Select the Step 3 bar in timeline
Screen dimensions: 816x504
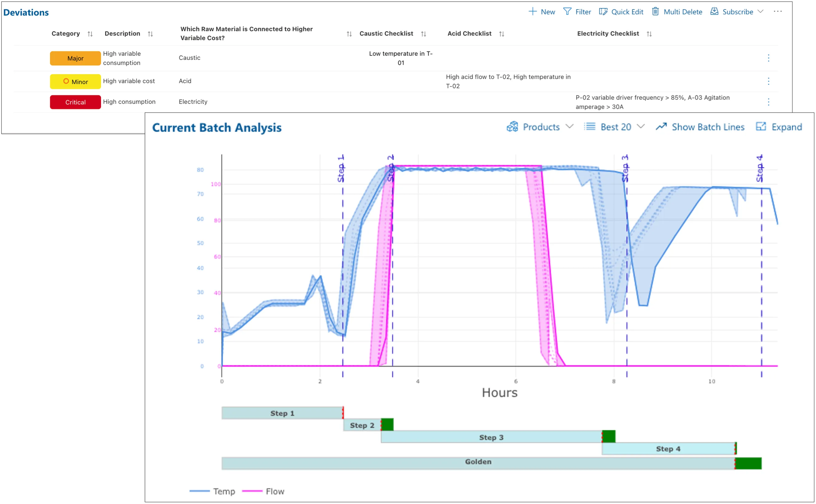[491, 437]
